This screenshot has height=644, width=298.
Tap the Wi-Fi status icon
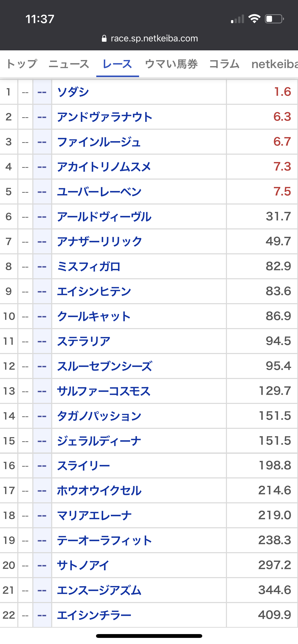coord(254,19)
